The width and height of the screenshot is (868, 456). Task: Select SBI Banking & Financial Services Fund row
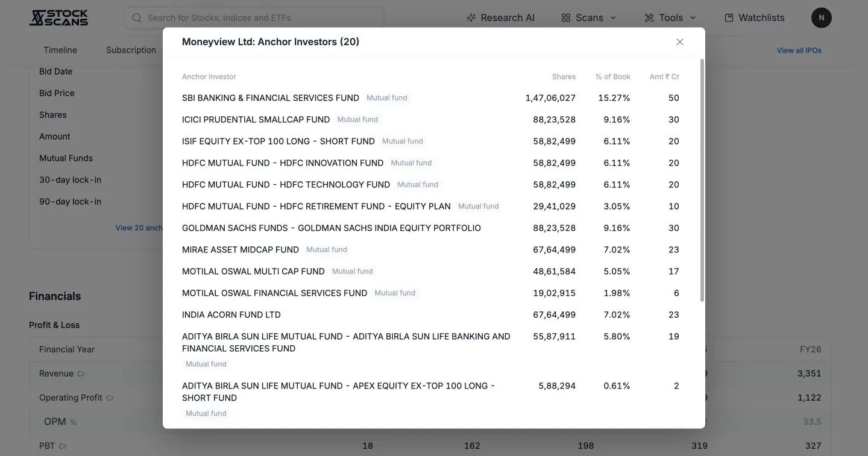[430, 98]
